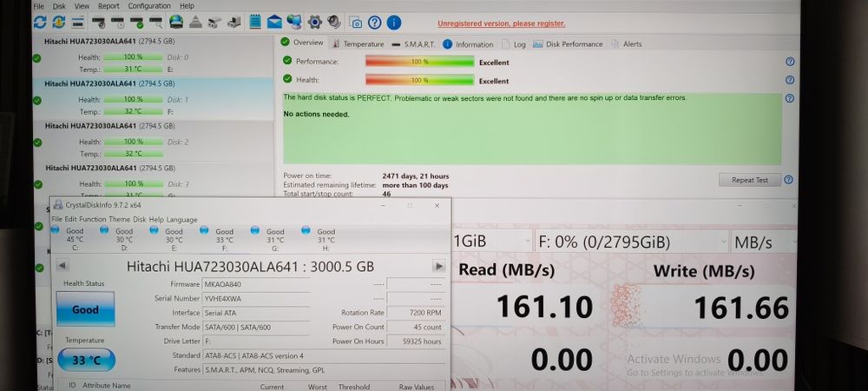Click the speaker sound toolbar icon

coord(334,22)
